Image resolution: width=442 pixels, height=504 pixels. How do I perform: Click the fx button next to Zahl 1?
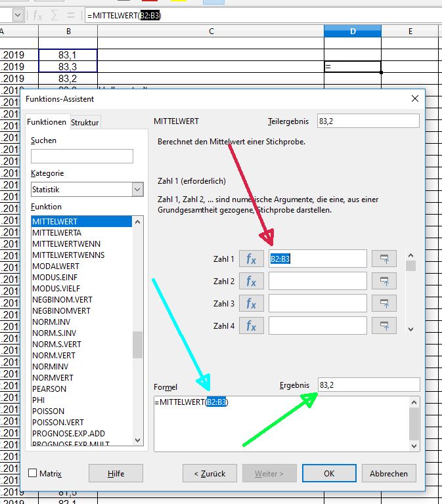pyautogui.click(x=251, y=259)
